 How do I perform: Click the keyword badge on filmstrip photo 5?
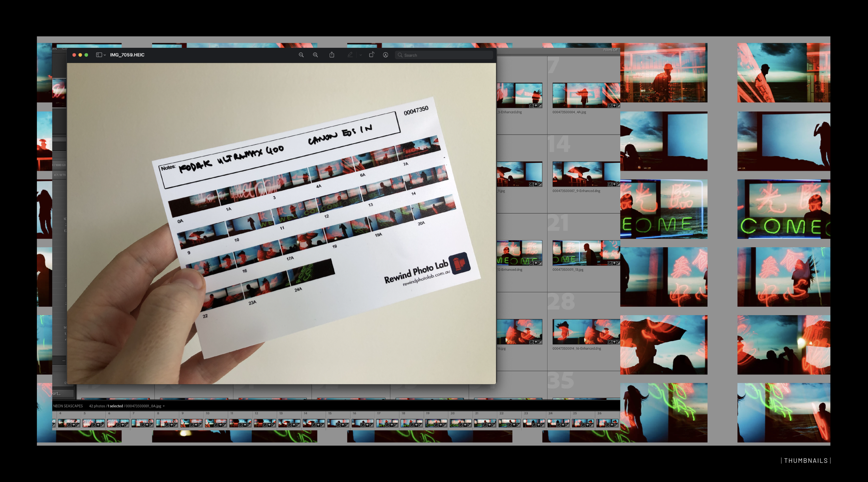tap(93, 425)
